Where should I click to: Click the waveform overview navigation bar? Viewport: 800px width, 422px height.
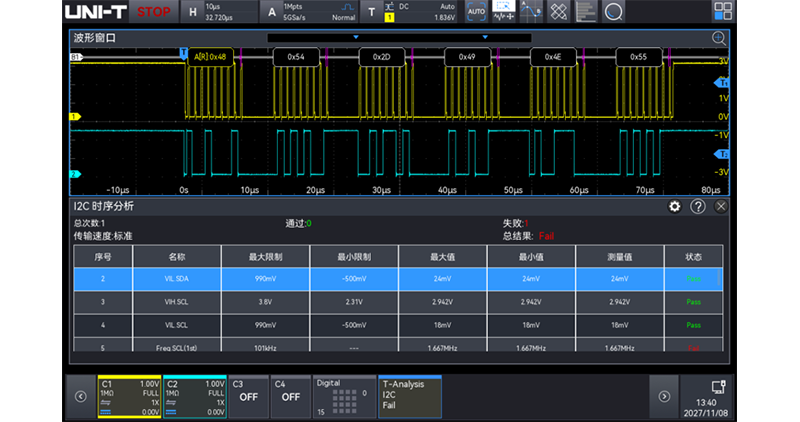(x=399, y=38)
